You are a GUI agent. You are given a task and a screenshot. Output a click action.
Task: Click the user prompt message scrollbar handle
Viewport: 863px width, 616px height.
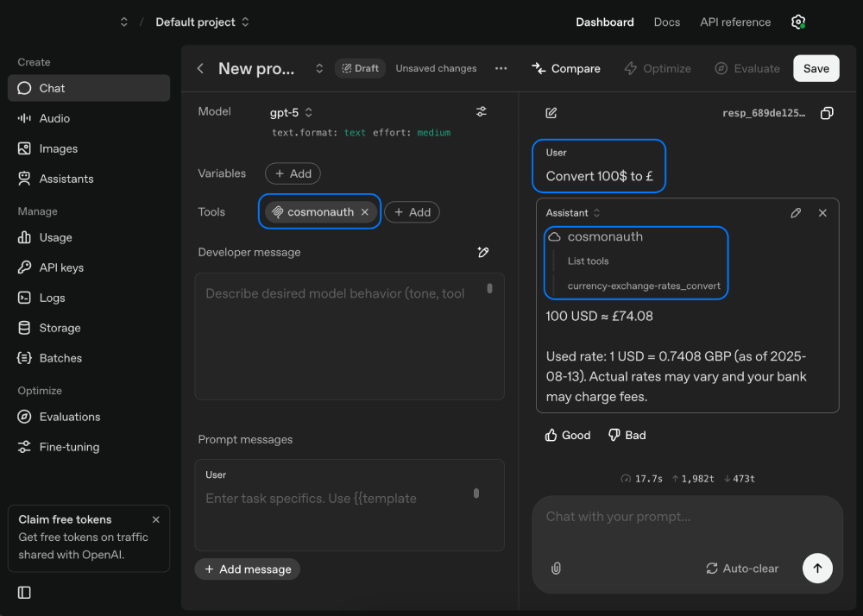[x=476, y=493]
